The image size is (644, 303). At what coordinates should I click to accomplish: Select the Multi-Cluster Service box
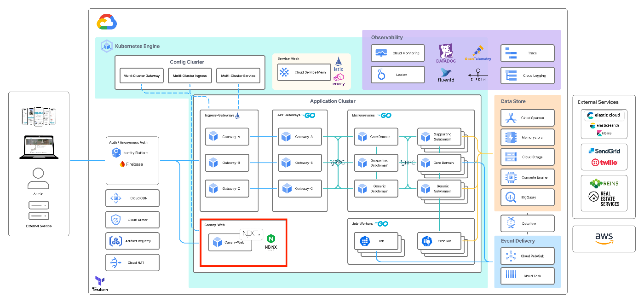238,76
